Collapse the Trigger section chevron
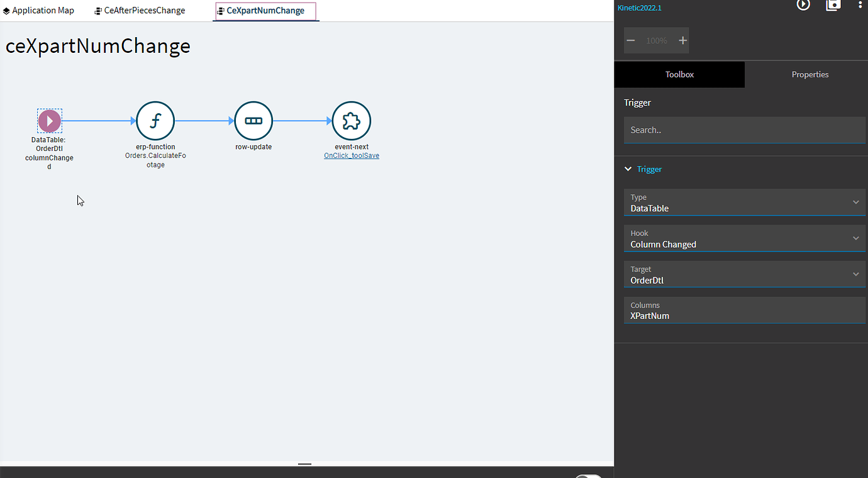This screenshot has width=868, height=478. point(628,169)
